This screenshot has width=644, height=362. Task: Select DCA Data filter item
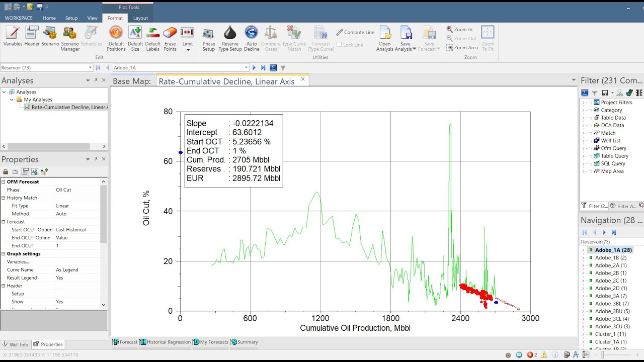click(612, 125)
